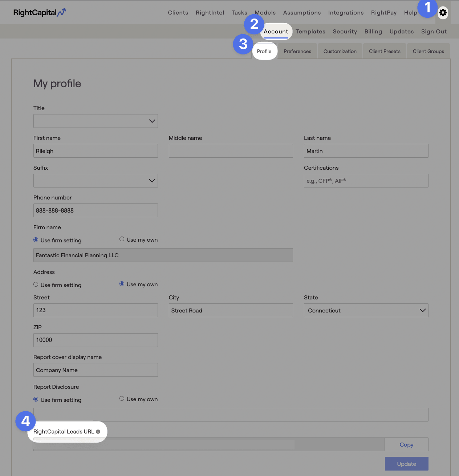Copy the RightCapital Leads URL
This screenshot has height=476, width=459.
pos(406,444)
